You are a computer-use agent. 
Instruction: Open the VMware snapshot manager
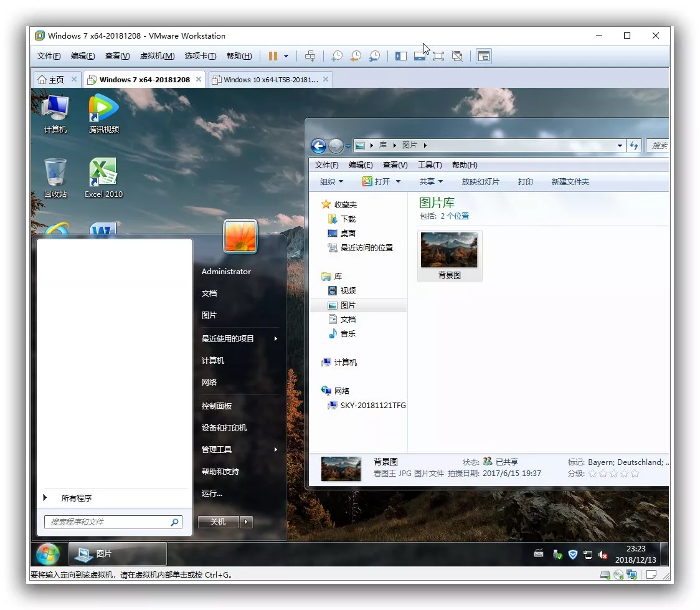click(x=374, y=56)
